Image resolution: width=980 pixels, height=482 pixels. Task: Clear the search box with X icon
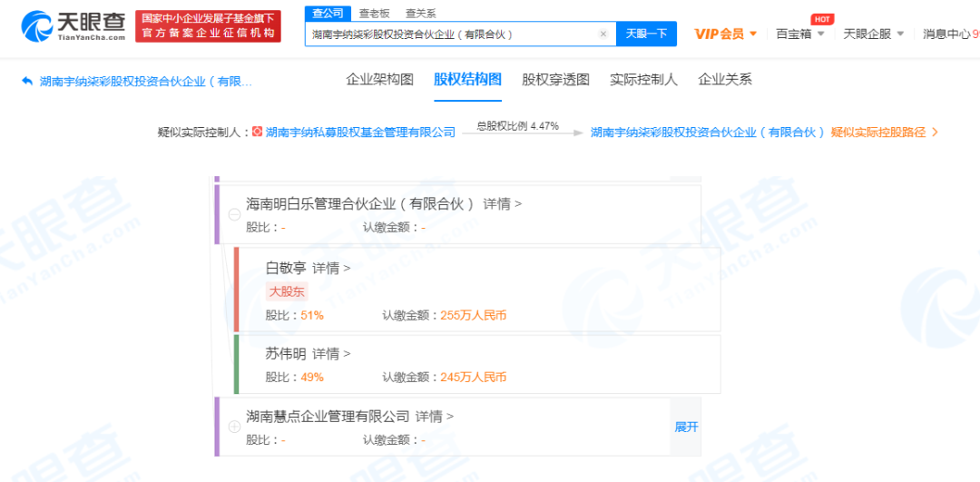pyautogui.click(x=603, y=34)
